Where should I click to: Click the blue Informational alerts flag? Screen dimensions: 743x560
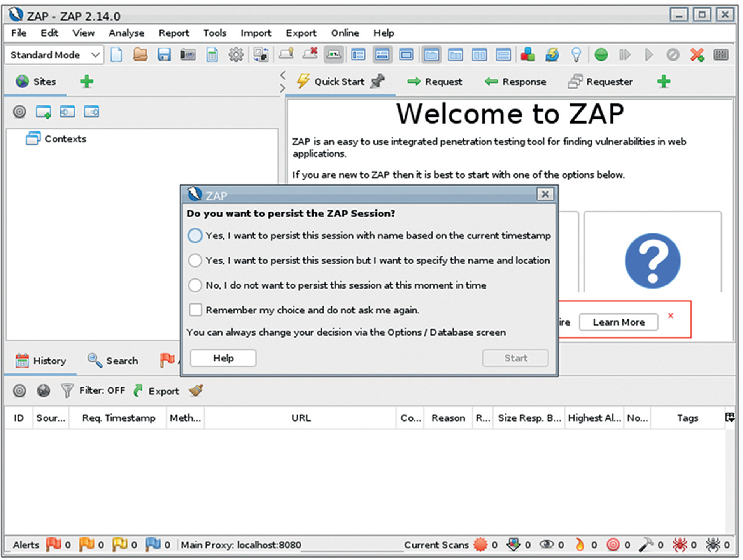click(153, 544)
